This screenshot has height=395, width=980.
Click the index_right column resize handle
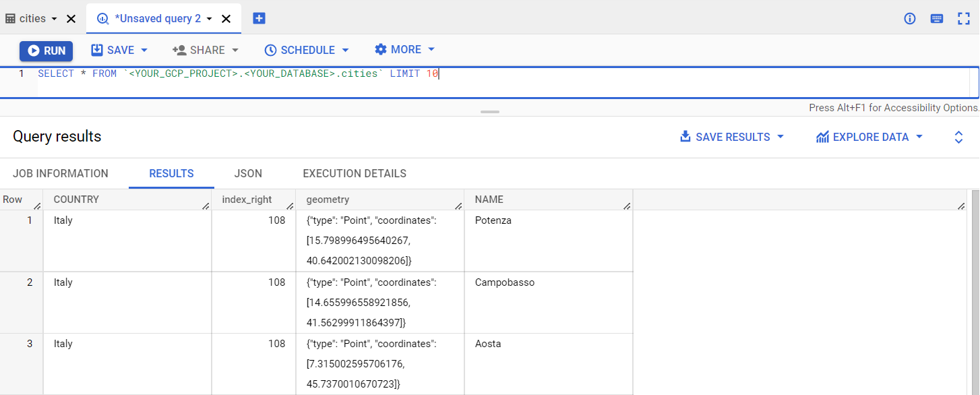coord(290,206)
